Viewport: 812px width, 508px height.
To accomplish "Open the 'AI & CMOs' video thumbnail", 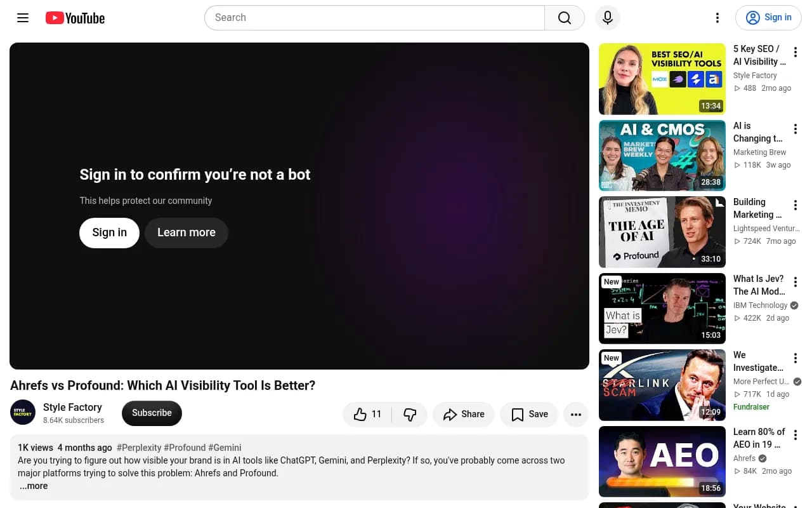I will [x=662, y=156].
